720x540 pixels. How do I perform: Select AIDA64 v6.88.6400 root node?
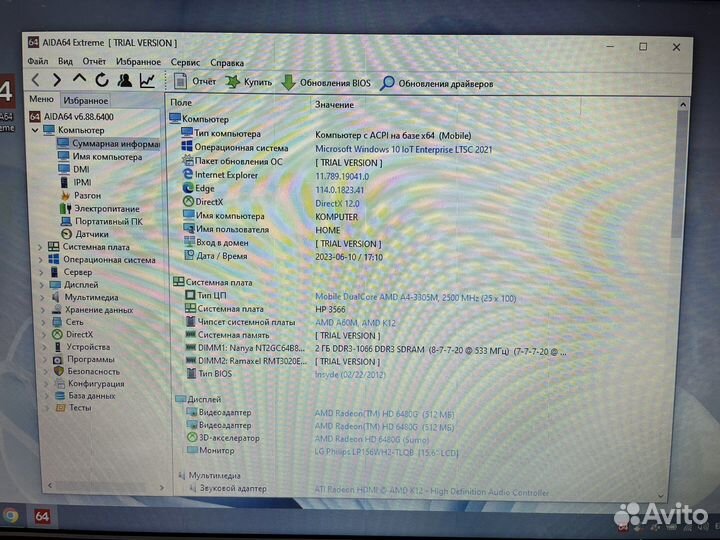[x=72, y=117]
